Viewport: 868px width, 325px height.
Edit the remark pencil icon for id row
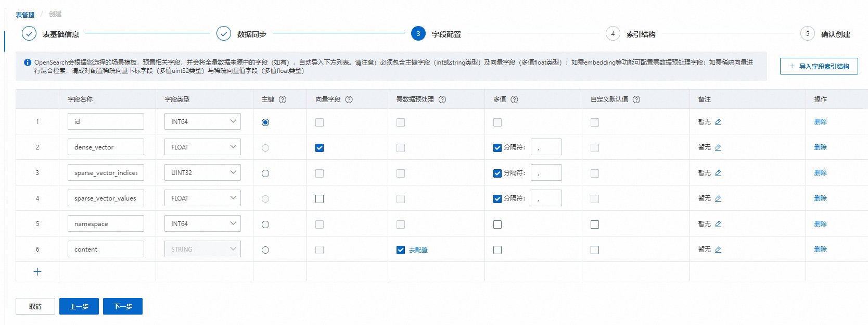[718, 122]
